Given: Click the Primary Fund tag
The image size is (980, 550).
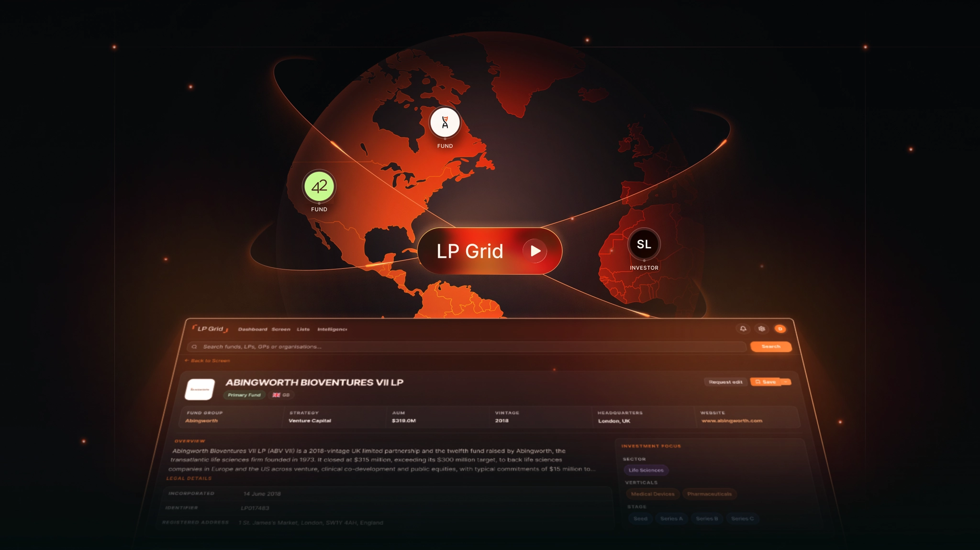Looking at the screenshot, I should [244, 395].
